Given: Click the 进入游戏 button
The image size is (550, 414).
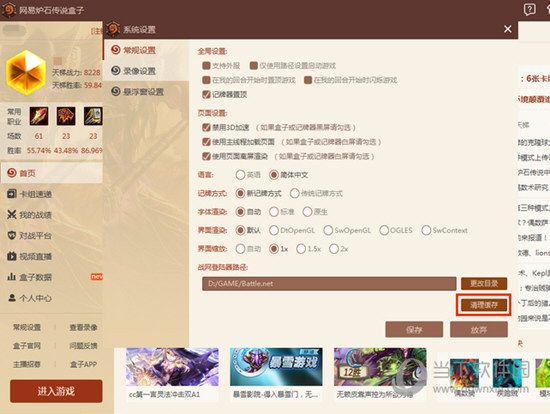Looking at the screenshot, I should point(56,391).
